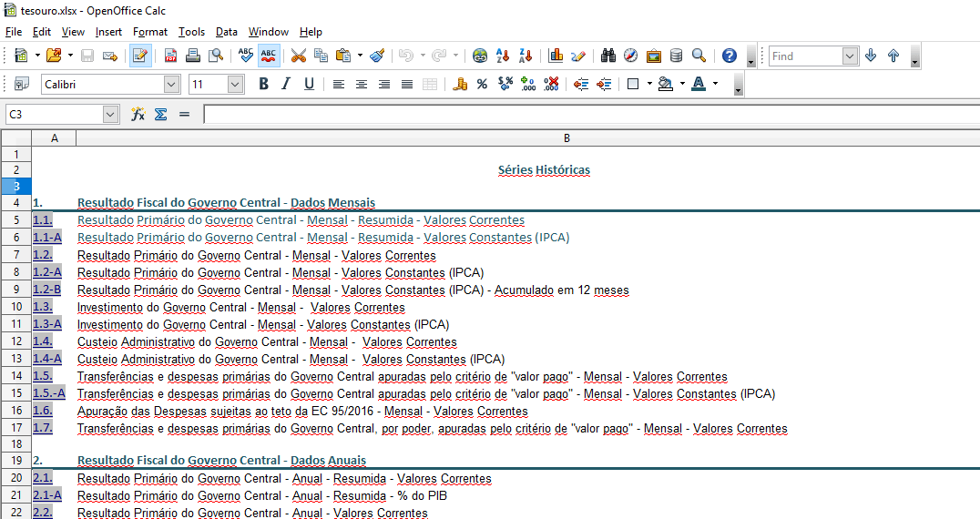
Task: Apply Background Color bucket
Action: pyautogui.click(x=666, y=84)
